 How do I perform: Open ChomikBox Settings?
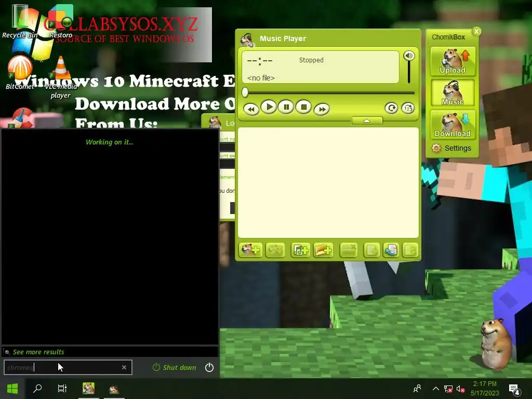coord(451,148)
